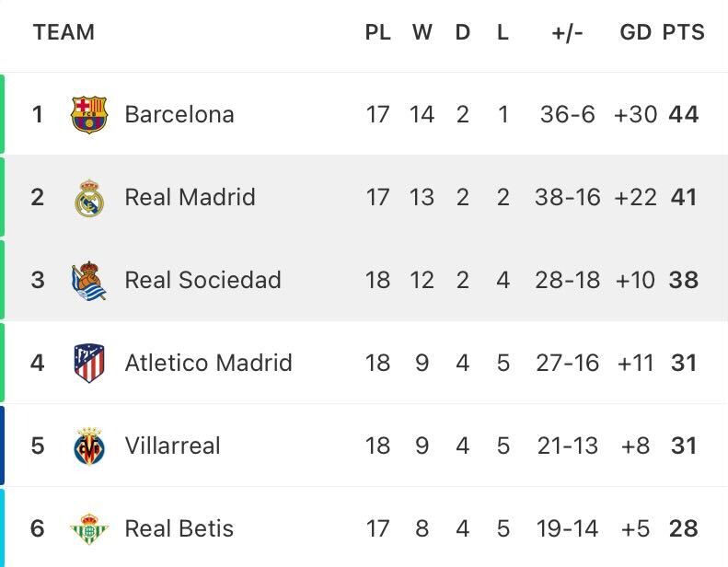Image resolution: width=728 pixels, height=567 pixels.
Task: Click the Villarreal club crest
Action: click(89, 446)
